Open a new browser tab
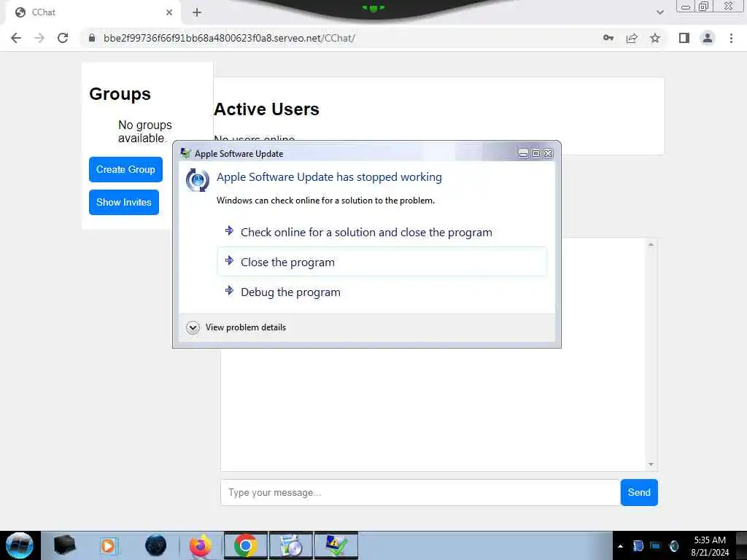This screenshot has height=560, width=747. pyautogui.click(x=197, y=12)
